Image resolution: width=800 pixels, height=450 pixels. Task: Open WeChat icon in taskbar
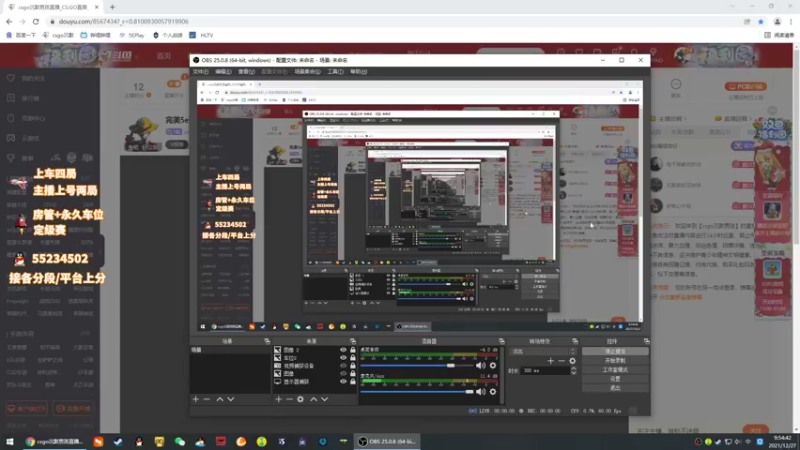coord(180,441)
